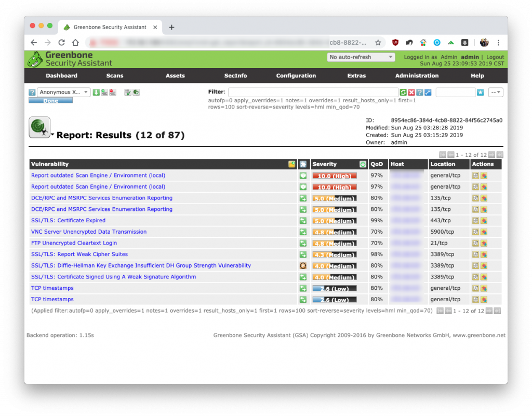Sort by the QoD column header
Viewport: 532px width, 416px height.
pos(377,164)
